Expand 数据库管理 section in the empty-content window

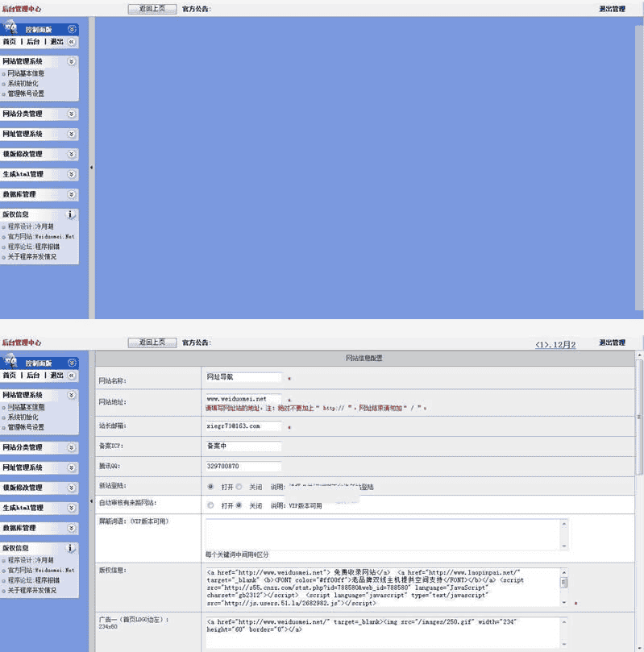pyautogui.click(x=72, y=194)
